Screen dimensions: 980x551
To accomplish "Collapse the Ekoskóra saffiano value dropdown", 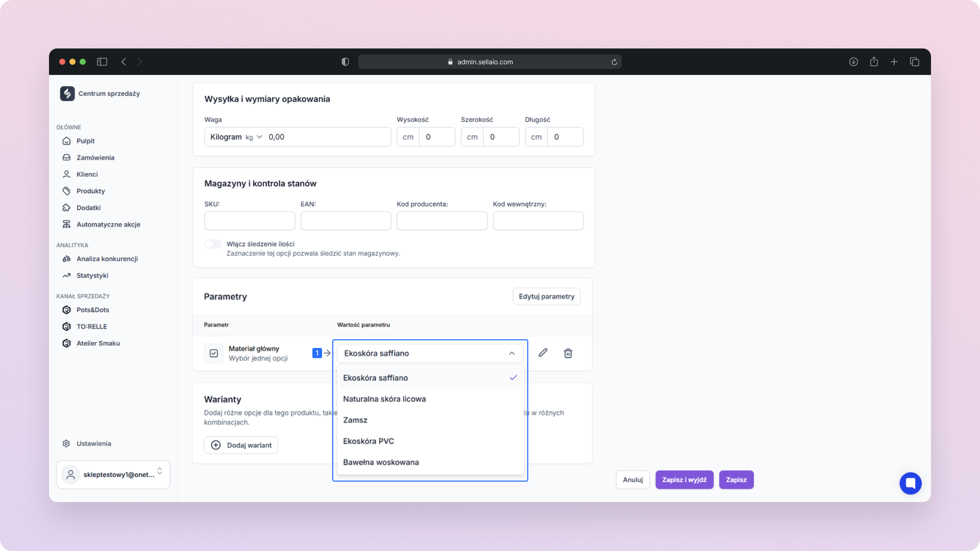I will pyautogui.click(x=430, y=353).
